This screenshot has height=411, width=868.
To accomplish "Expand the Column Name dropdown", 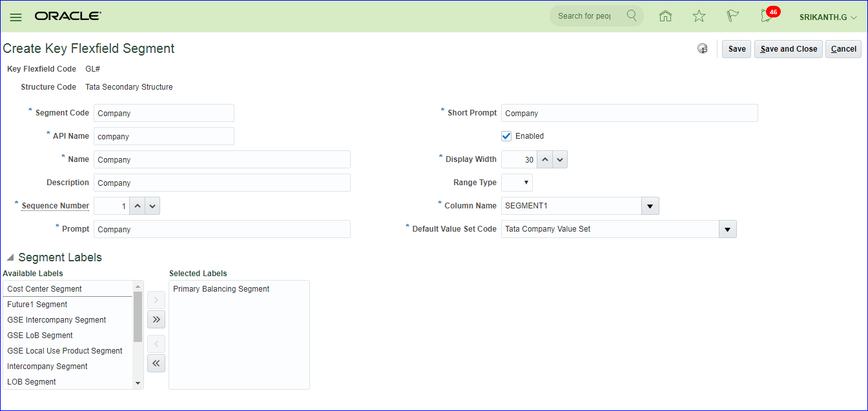I will (650, 206).
